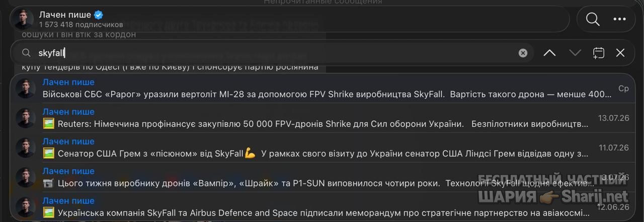This screenshot has height=222, width=644.
Task: Click the Ср date label
Action: pos(623,89)
